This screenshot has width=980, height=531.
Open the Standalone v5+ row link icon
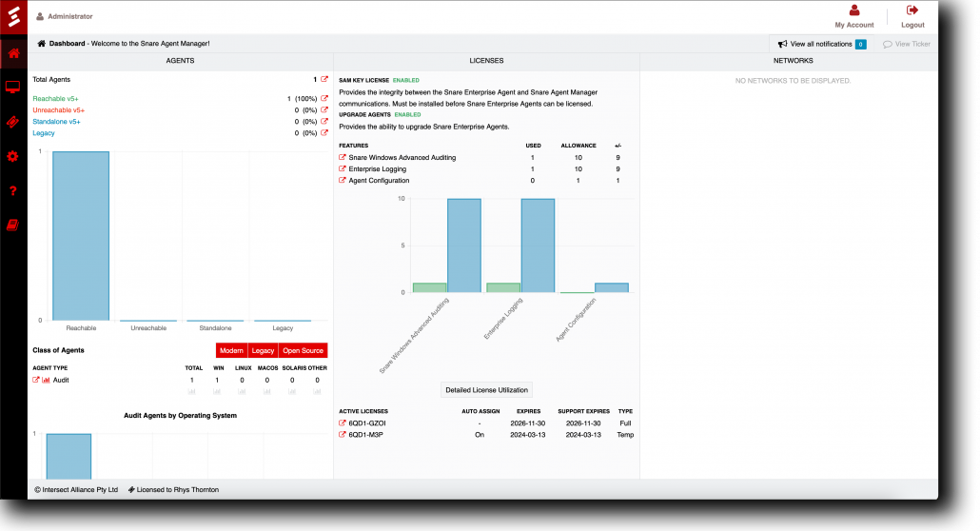[x=324, y=122]
